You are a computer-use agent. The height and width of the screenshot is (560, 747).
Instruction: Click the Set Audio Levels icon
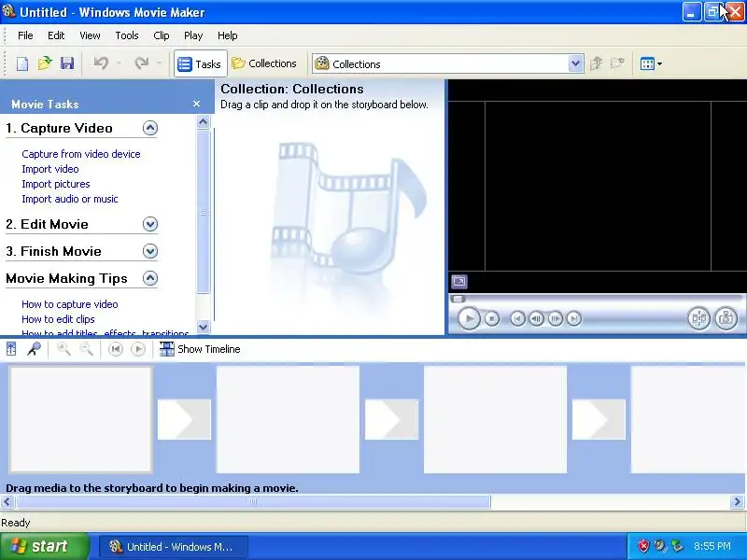pos(11,349)
